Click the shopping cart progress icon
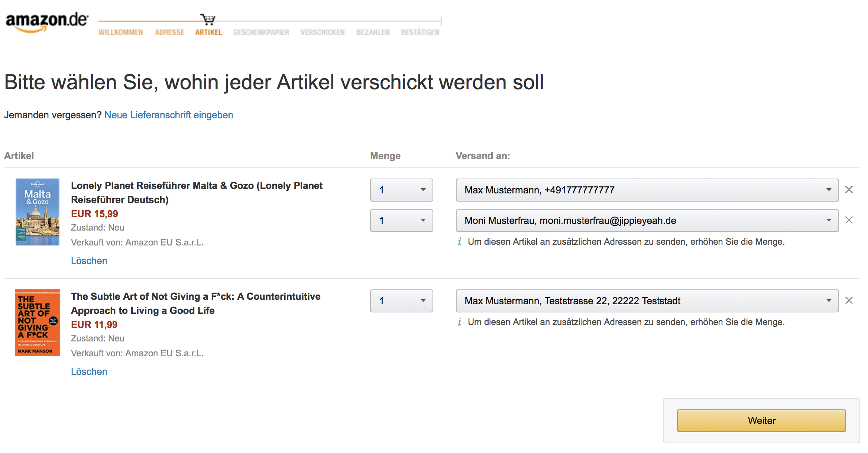This screenshot has height=453, width=868. 208,19
